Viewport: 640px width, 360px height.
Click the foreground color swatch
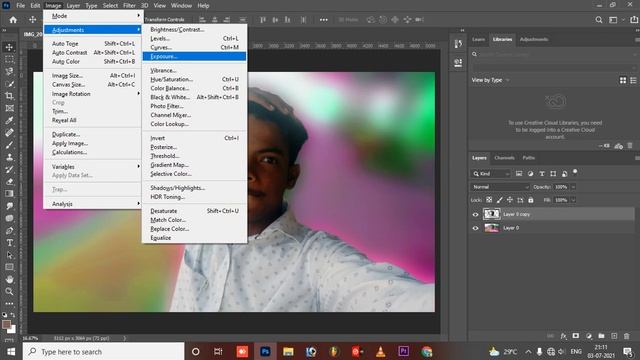click(x=6, y=324)
